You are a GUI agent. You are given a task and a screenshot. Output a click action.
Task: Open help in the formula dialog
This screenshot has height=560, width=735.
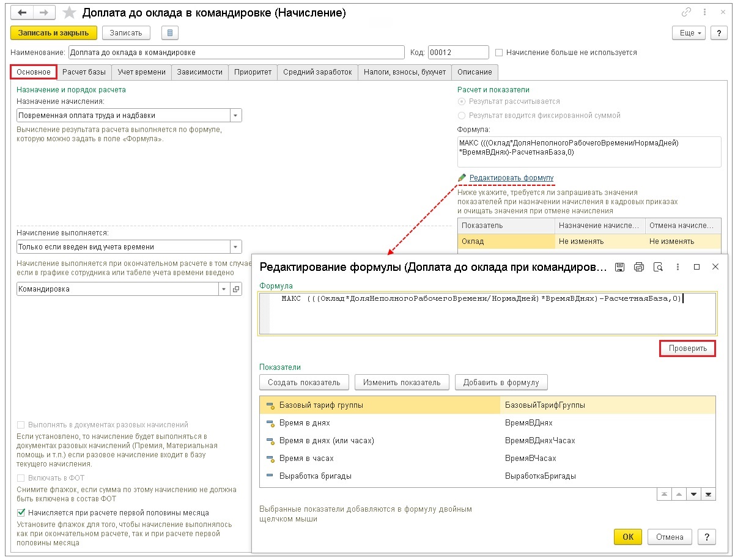(x=707, y=537)
